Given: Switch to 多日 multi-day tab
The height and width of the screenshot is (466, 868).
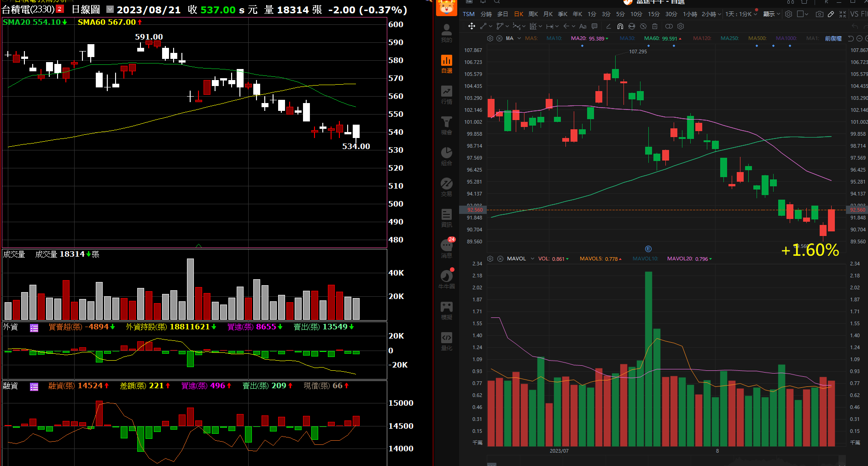Looking at the screenshot, I should (503, 14).
